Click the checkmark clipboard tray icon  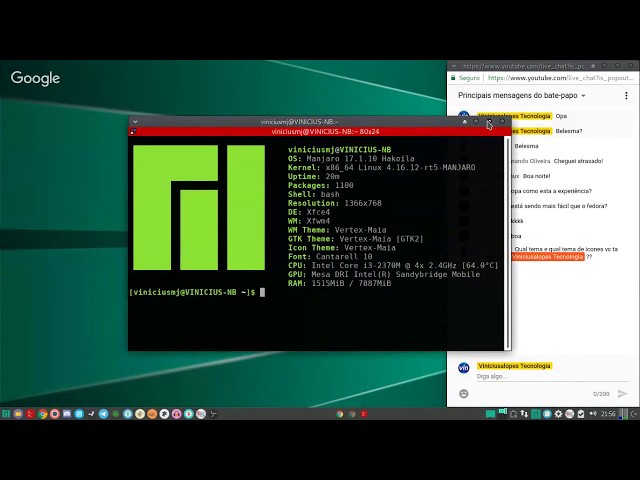click(581, 414)
